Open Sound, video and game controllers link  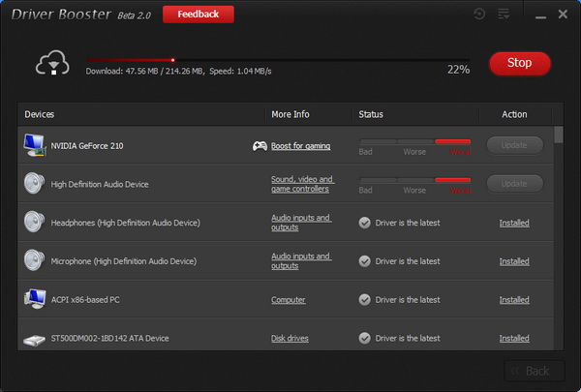click(x=303, y=184)
